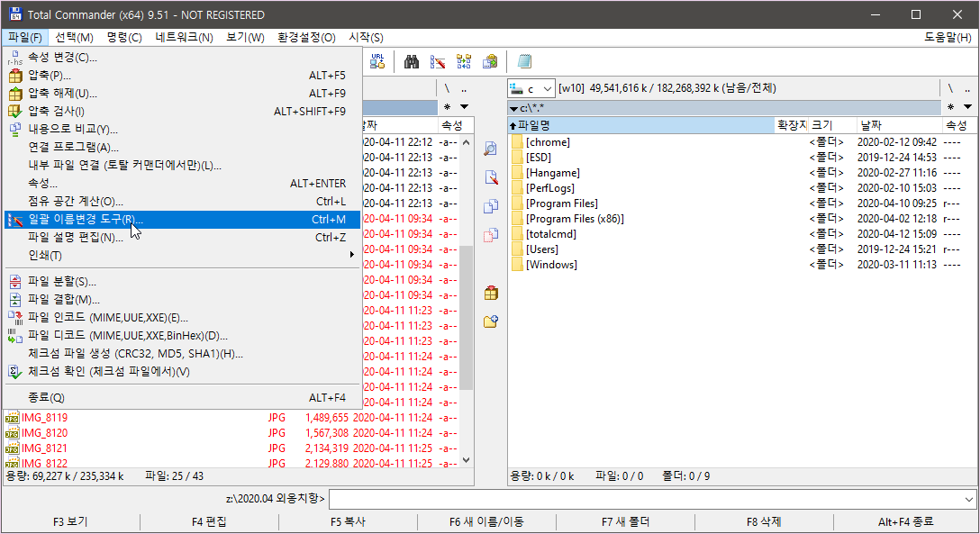This screenshot has height=534, width=980.
Task: Click the Edit file icon in middle bar
Action: (x=491, y=177)
